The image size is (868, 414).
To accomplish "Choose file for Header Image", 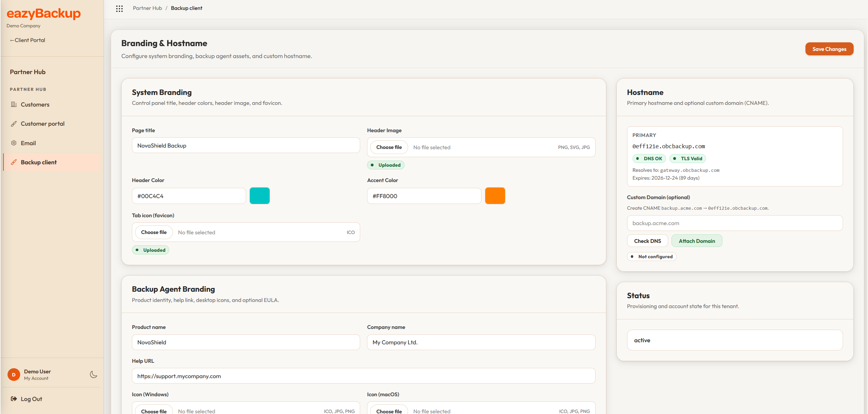I will pos(389,147).
